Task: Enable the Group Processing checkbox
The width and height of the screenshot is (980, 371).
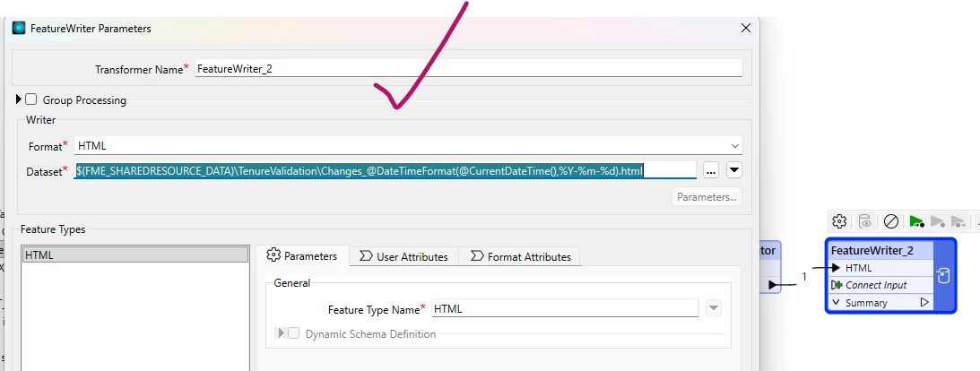Action: 31,99
